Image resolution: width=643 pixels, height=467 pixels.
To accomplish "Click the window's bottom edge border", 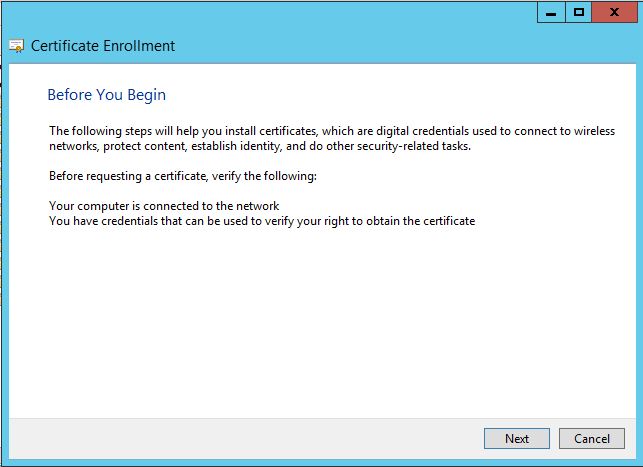I will [x=320, y=461].
